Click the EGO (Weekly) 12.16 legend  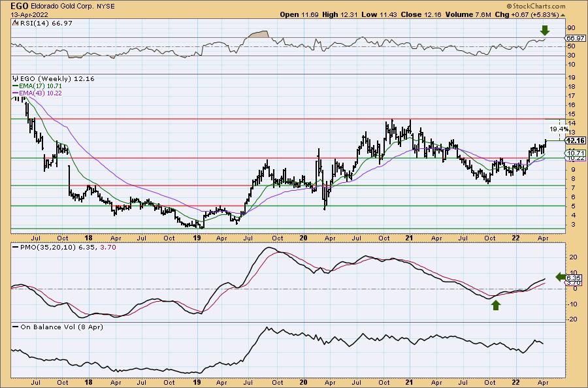[57, 79]
